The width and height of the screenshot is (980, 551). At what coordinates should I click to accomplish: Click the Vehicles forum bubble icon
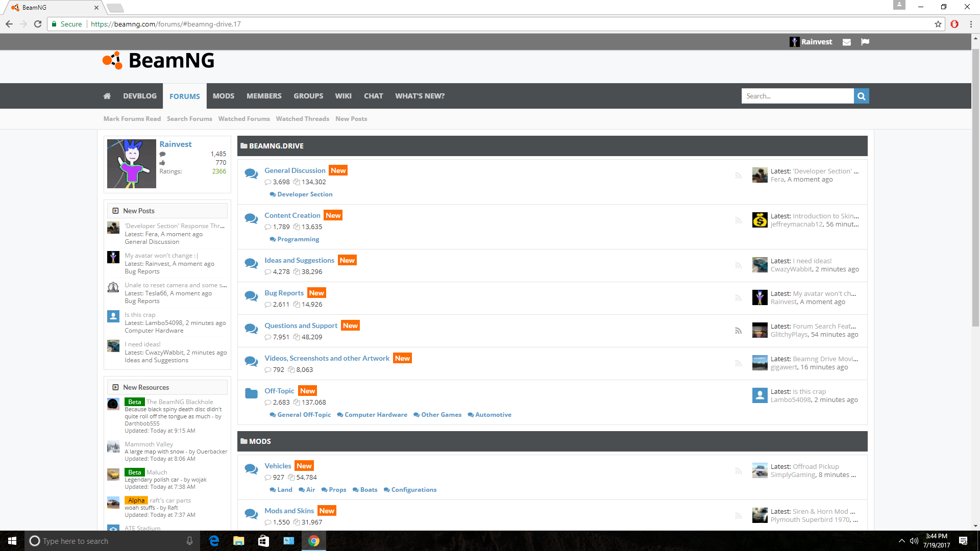251,469
